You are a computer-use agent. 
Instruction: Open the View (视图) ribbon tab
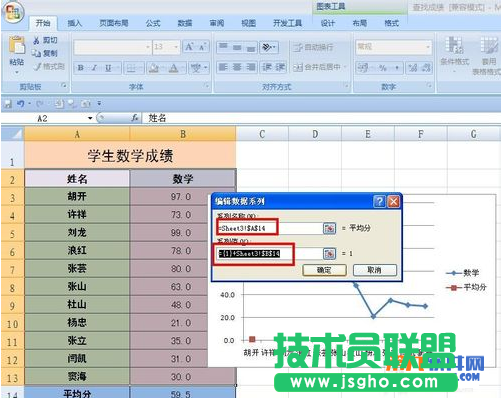249,23
